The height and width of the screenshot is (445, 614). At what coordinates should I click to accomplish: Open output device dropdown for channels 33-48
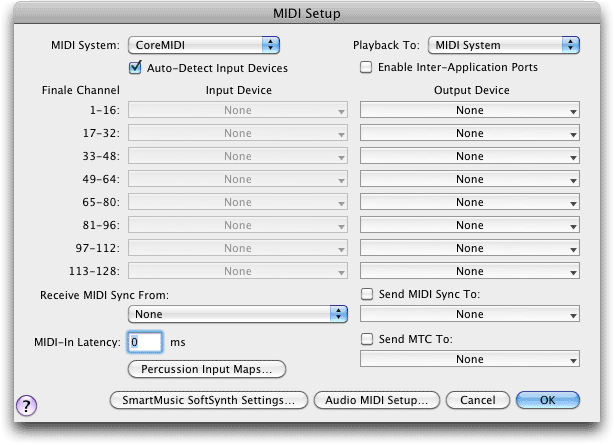(470, 156)
